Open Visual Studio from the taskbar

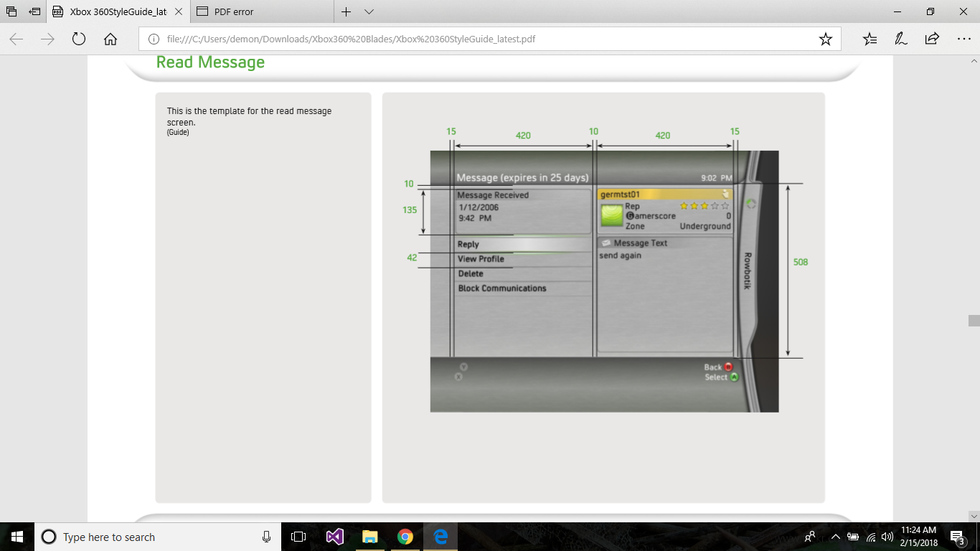[334, 537]
